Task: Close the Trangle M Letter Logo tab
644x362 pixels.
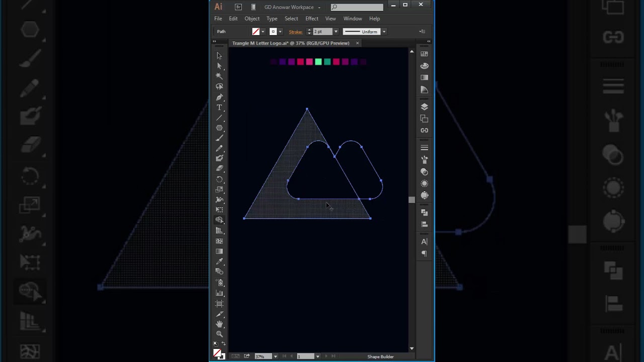Action: (x=357, y=43)
